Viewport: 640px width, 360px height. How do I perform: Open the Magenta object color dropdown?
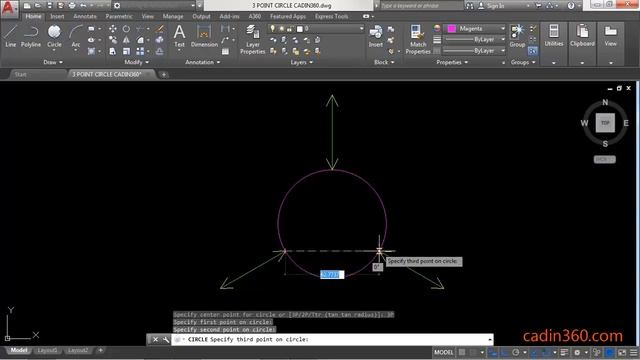[x=502, y=29]
